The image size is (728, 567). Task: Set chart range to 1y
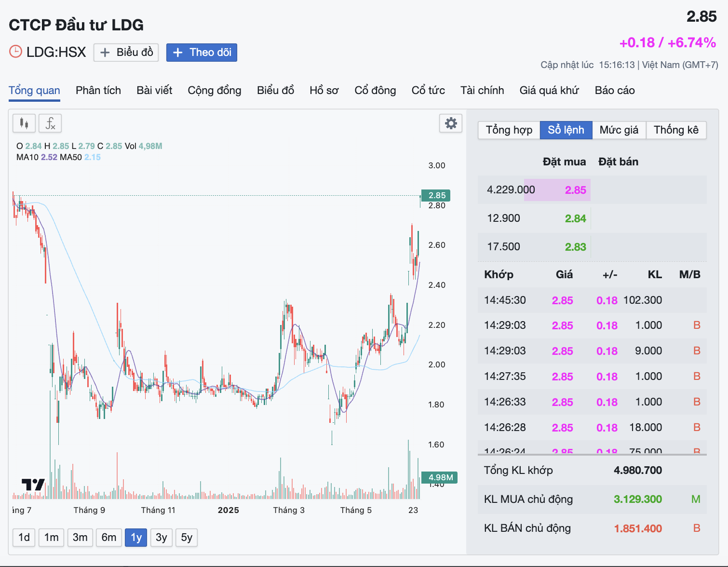click(x=136, y=538)
